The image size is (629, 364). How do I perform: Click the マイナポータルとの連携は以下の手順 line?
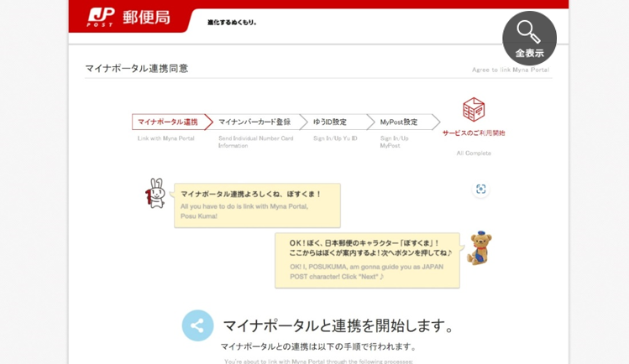pyautogui.click(x=318, y=346)
